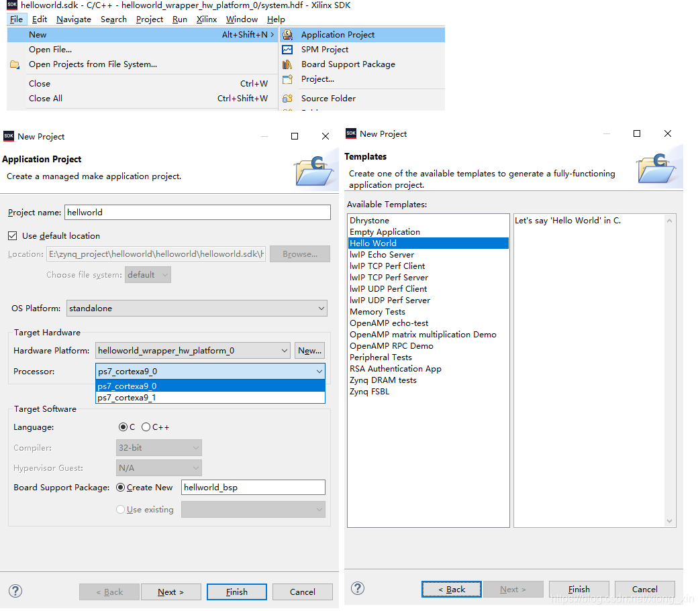Click the Project name input field
700x611 pixels.
197,213
